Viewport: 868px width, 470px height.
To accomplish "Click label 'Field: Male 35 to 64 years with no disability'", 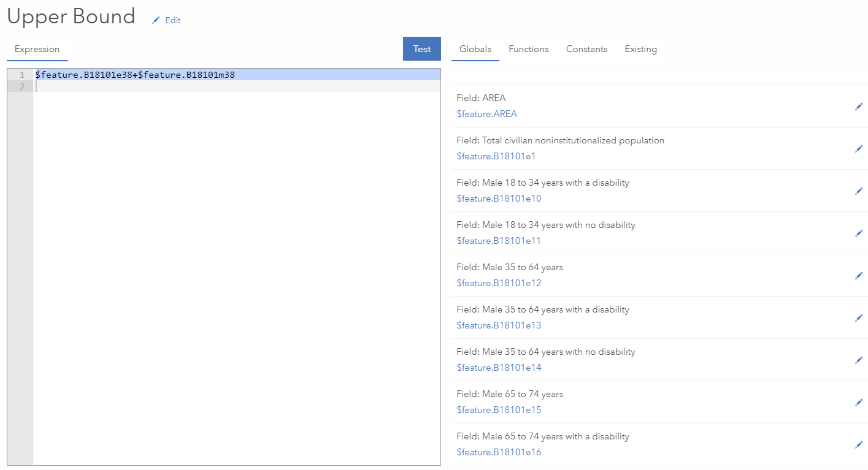I will coord(546,352).
